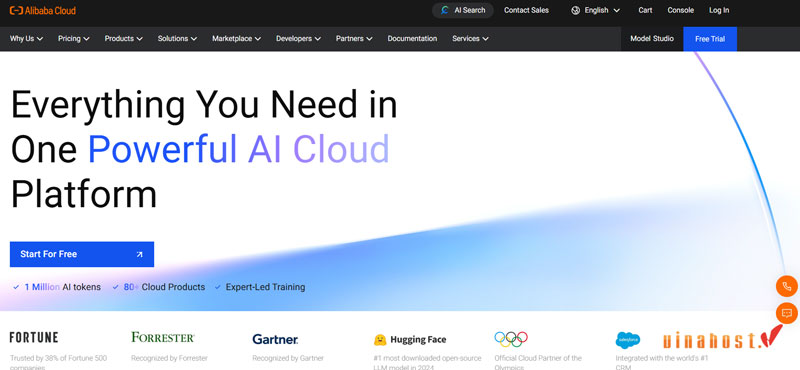
Task: Expand the English language dropdown
Action: pos(596,10)
